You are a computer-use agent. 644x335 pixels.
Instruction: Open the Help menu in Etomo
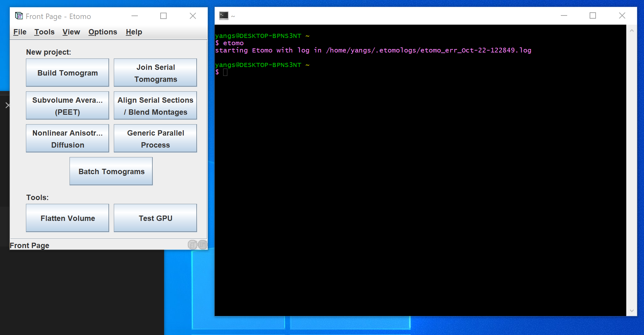point(134,32)
